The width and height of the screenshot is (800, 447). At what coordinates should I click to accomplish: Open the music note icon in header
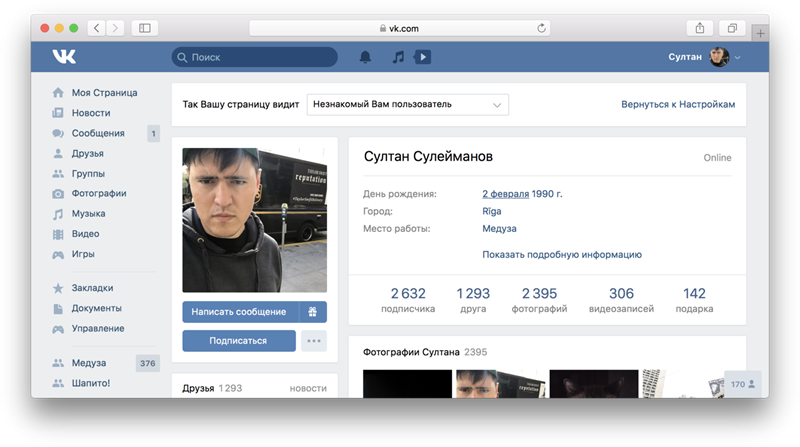click(x=398, y=57)
